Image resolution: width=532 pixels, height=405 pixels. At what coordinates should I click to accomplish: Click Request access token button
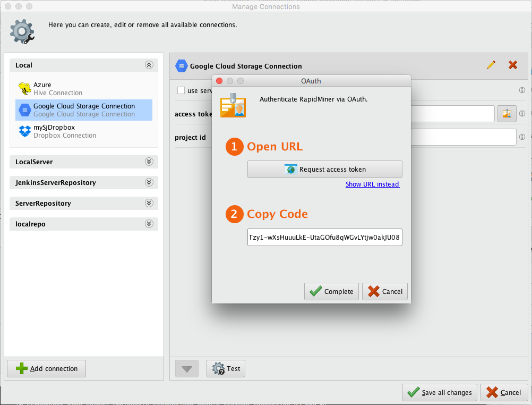click(x=325, y=169)
